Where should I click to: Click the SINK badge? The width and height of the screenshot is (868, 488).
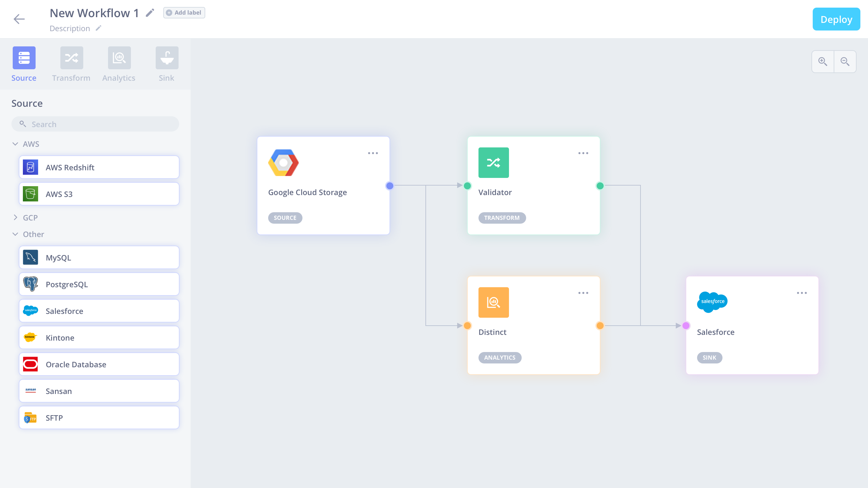(709, 357)
